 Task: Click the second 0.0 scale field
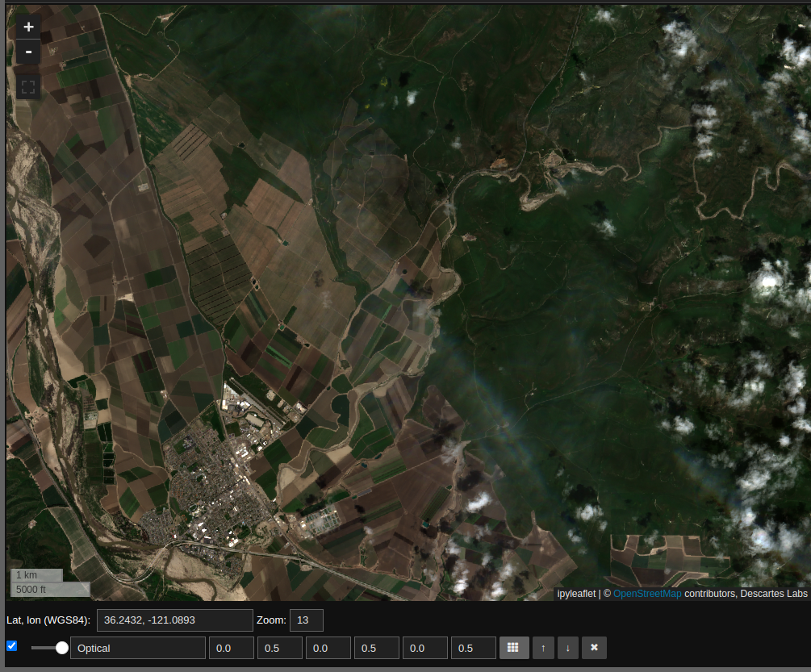coord(328,648)
